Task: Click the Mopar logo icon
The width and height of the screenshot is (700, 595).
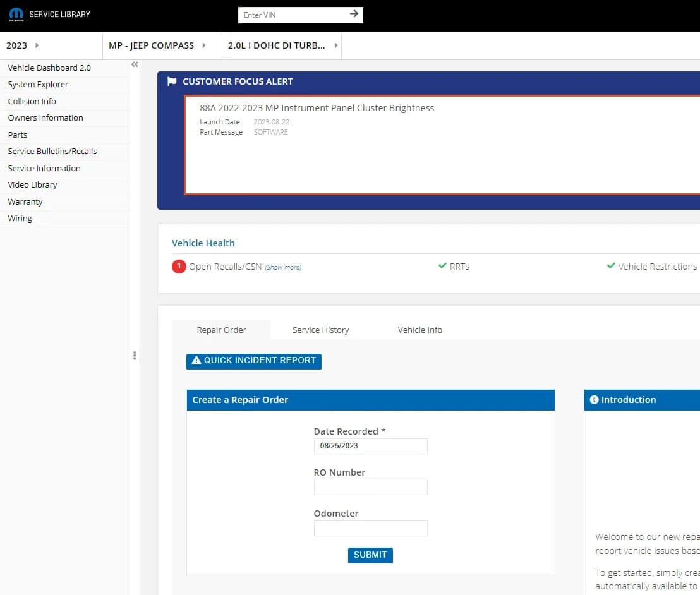Action: [16, 15]
